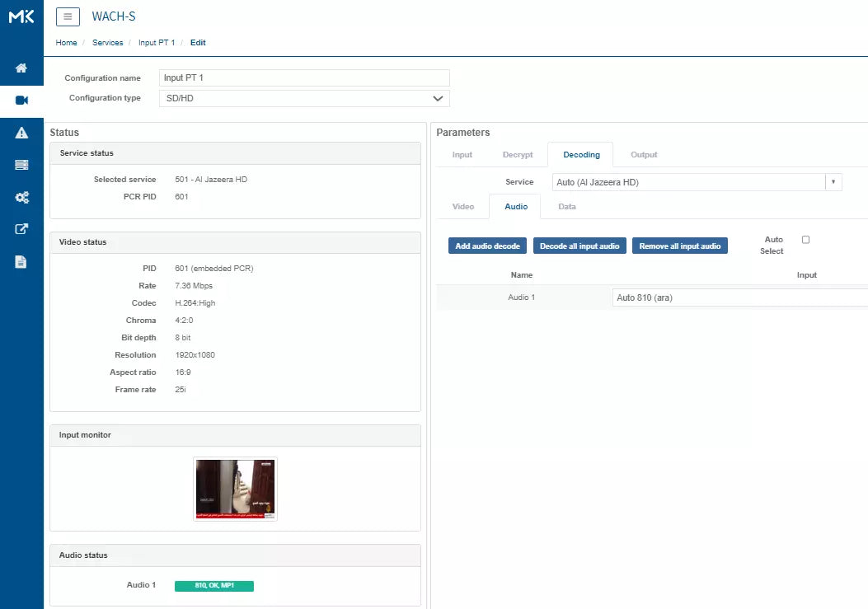Open the Home sidebar icon

pos(21,68)
